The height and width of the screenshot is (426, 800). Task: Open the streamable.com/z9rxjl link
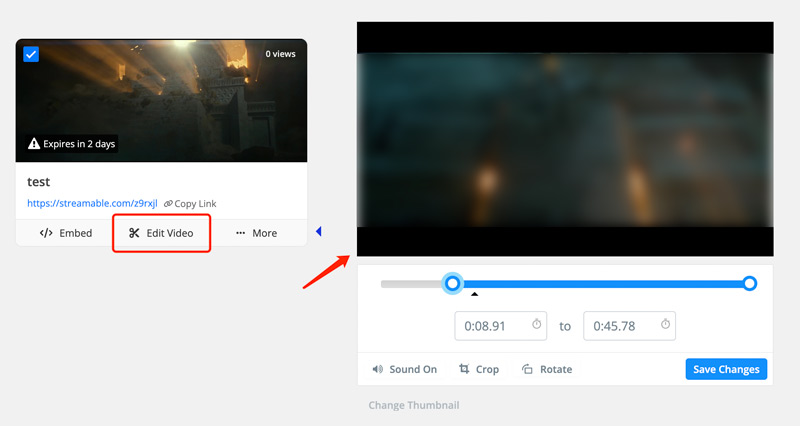point(92,203)
